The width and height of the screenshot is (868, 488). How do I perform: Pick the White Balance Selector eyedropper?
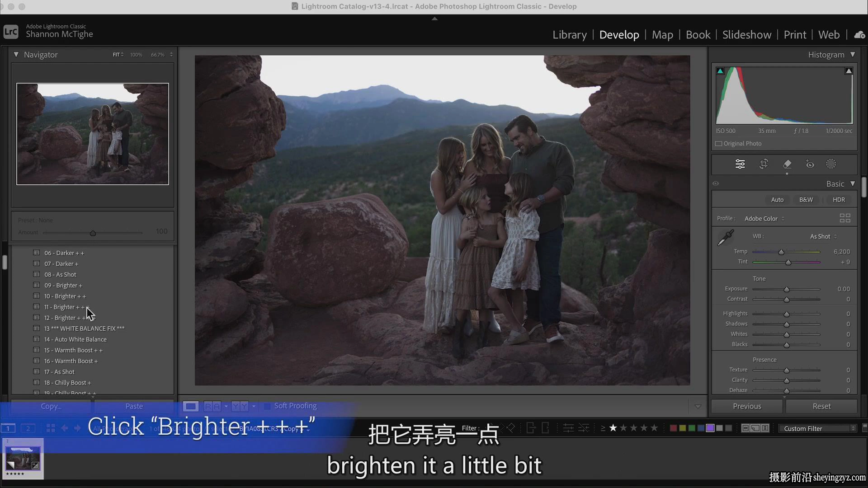[x=726, y=237]
